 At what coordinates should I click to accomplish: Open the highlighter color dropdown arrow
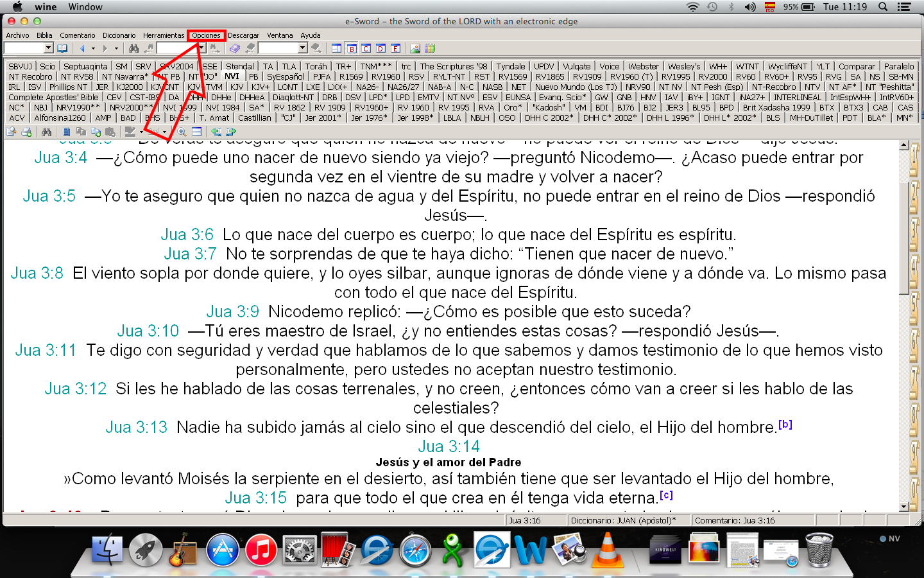coord(141,132)
